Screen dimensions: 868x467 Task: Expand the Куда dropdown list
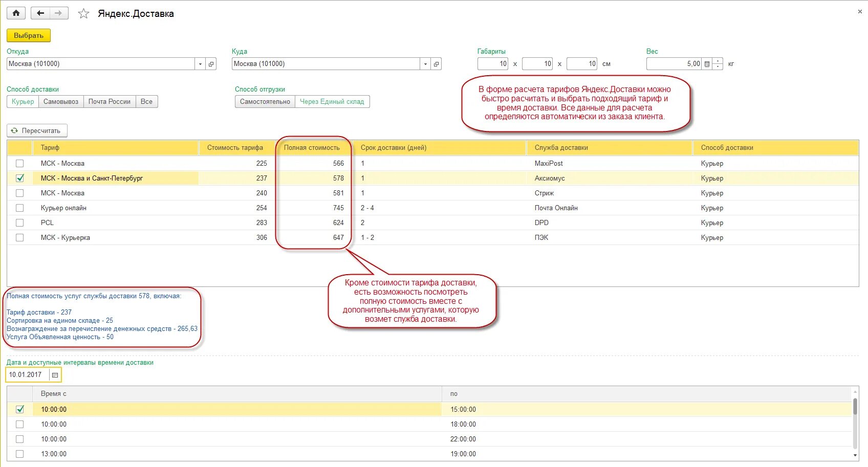(x=425, y=64)
